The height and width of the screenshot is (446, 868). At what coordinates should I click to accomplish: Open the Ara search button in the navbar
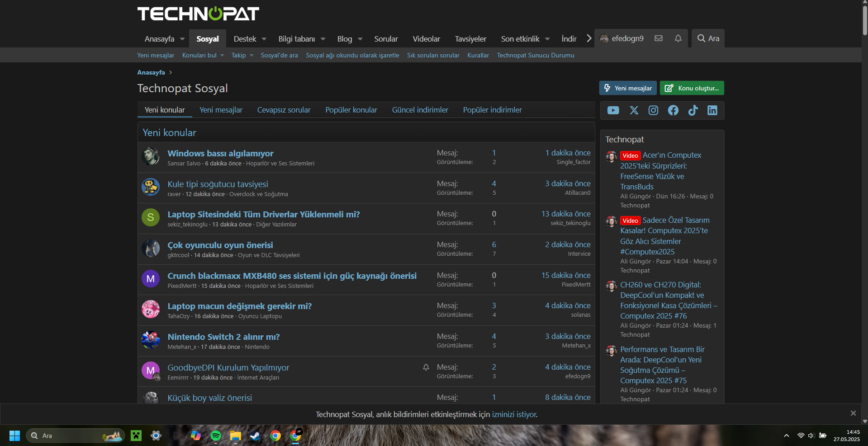point(708,38)
